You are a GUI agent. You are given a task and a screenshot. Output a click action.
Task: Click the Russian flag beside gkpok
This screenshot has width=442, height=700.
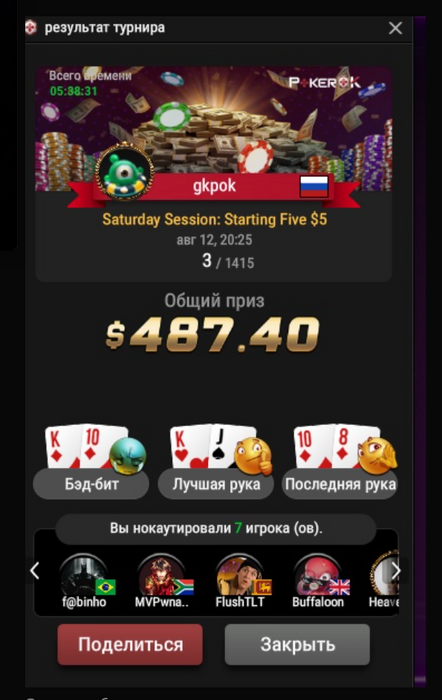(x=314, y=186)
